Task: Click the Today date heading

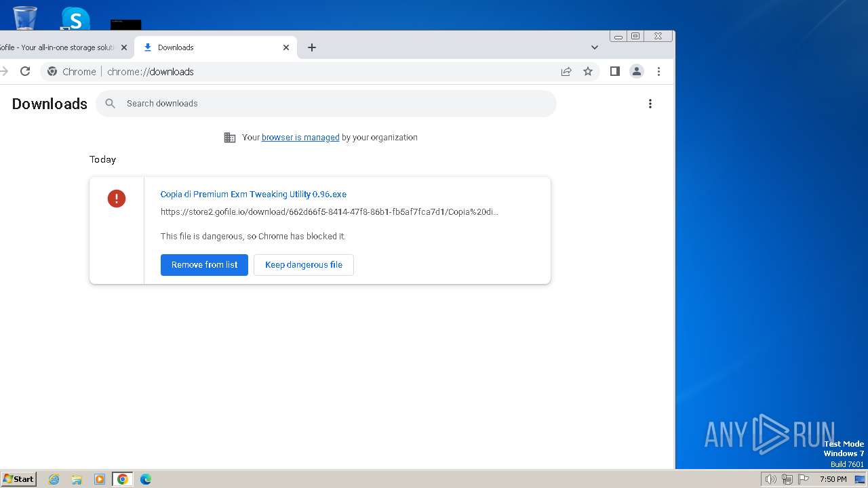Action: [x=103, y=159]
